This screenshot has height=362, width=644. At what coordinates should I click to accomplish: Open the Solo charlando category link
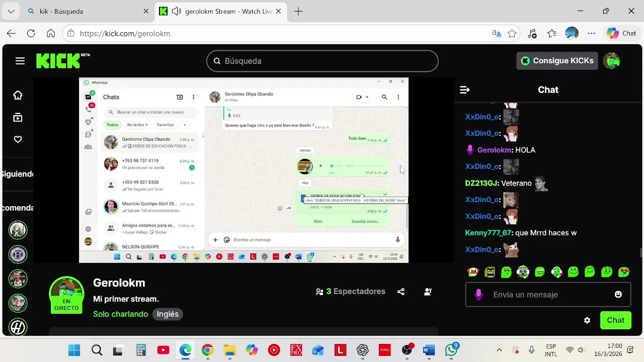120,314
